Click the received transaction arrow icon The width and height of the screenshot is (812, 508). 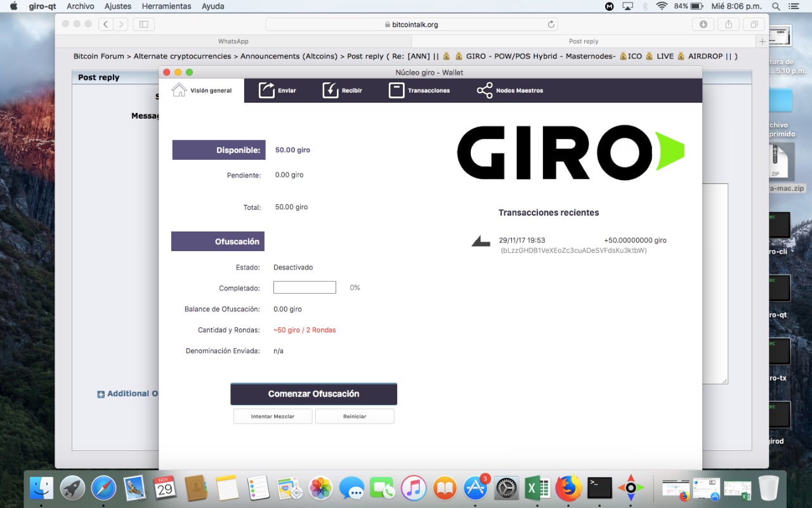point(481,241)
